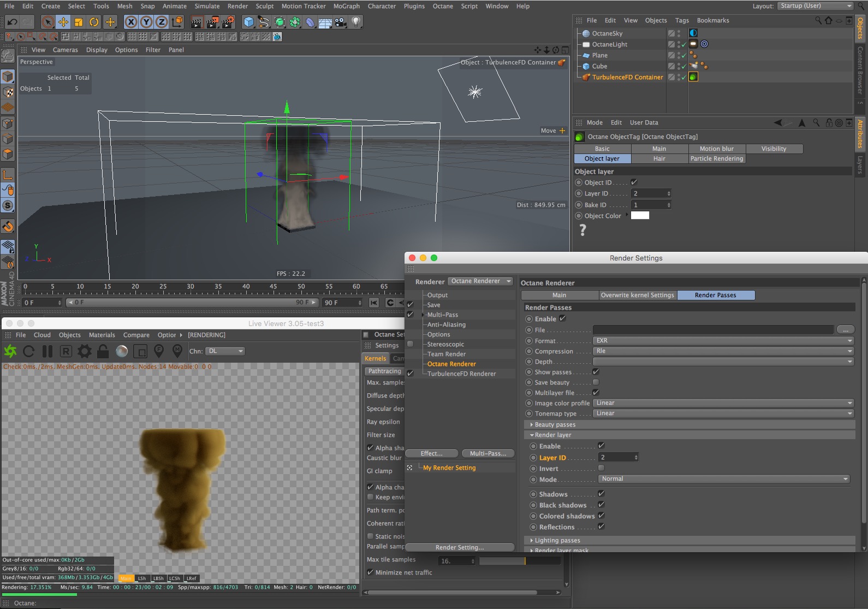Pause rendering in Live Viewer
Screen dimensions: 868x609
[x=47, y=351]
